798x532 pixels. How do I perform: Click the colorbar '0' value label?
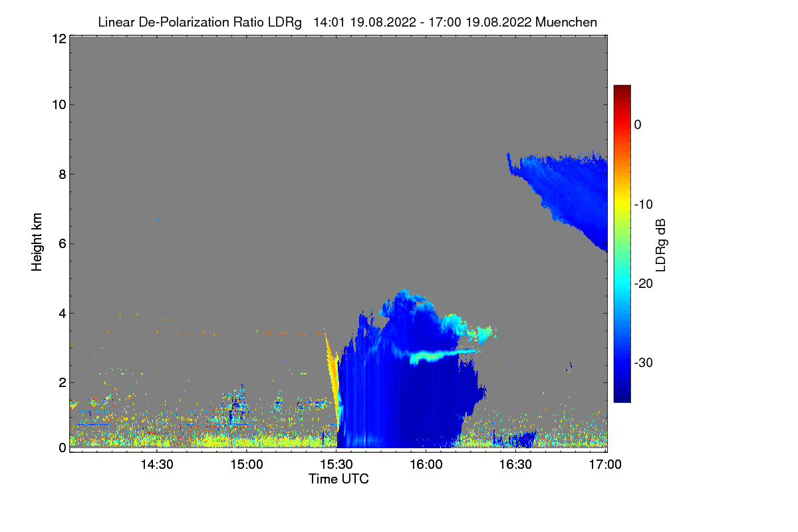(638, 124)
